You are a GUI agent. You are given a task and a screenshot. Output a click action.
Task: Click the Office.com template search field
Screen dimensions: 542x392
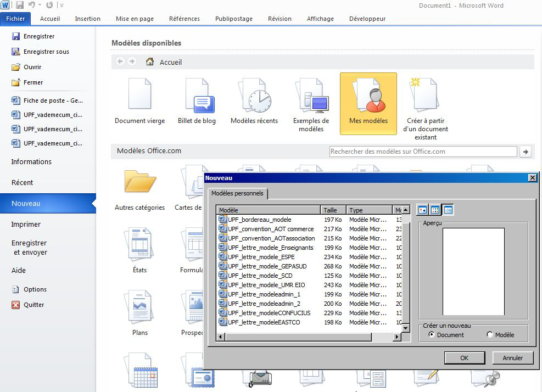click(423, 152)
